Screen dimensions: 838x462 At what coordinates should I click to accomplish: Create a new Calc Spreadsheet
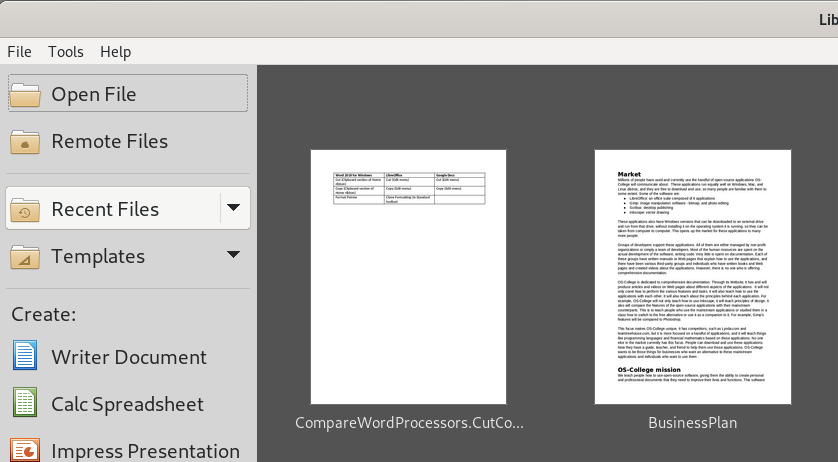(128, 404)
